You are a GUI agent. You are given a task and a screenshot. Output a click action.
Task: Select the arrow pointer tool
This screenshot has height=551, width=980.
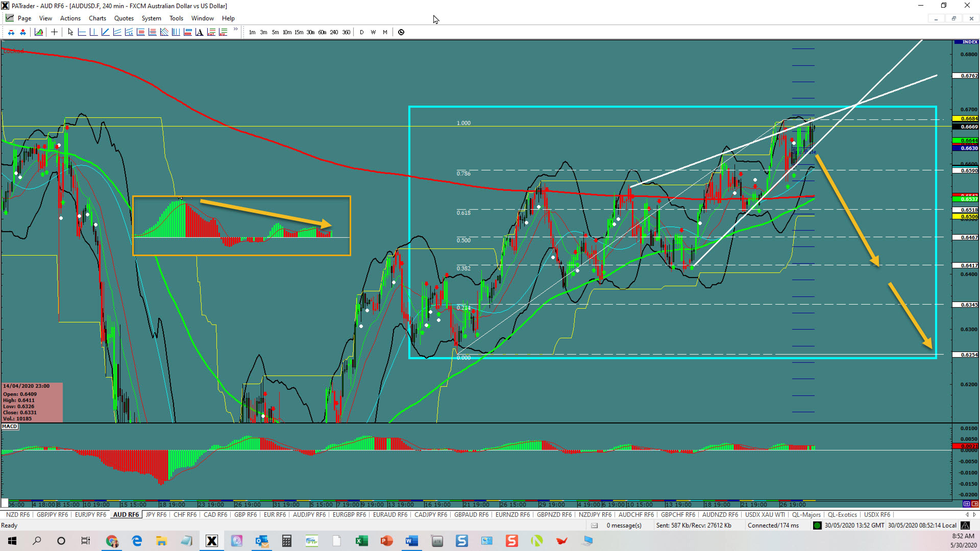[70, 32]
